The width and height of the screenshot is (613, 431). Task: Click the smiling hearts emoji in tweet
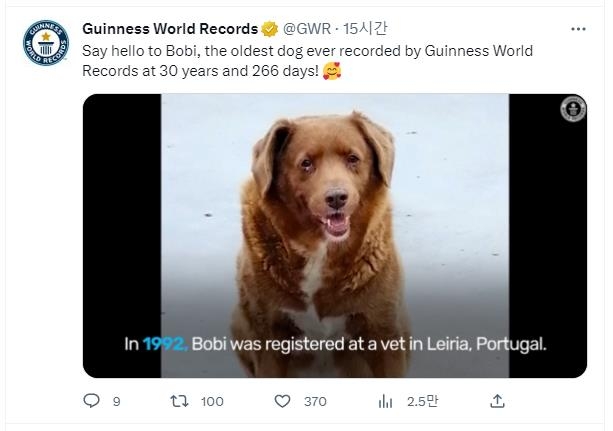point(332,73)
